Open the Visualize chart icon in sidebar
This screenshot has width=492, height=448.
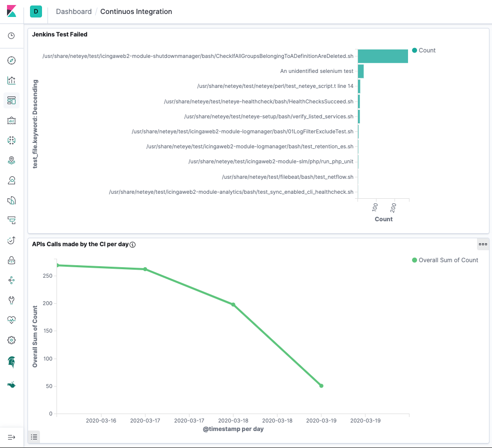point(11,80)
